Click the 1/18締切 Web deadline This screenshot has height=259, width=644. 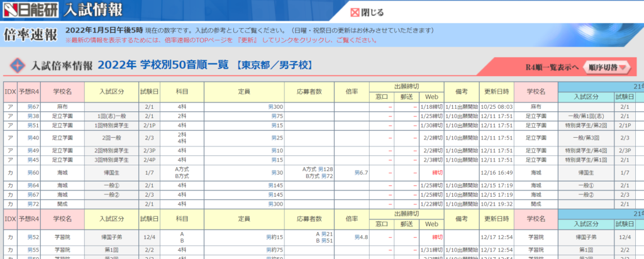(x=431, y=107)
